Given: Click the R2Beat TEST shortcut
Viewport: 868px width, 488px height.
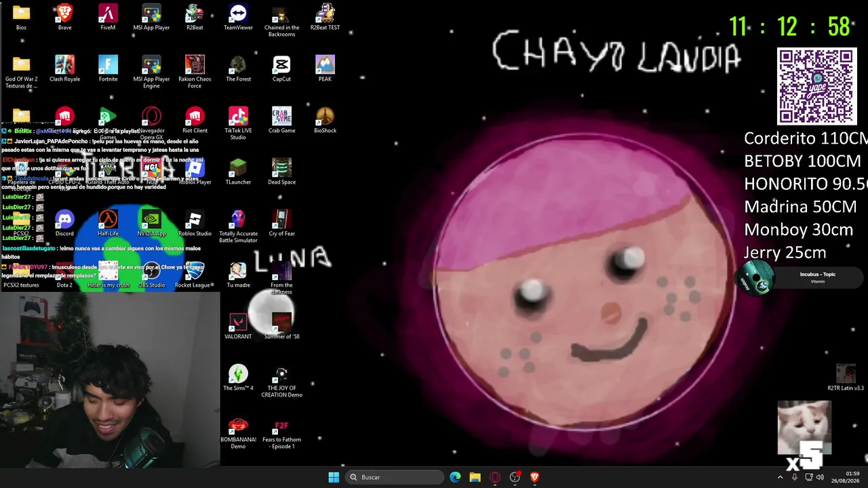Looking at the screenshot, I should [x=325, y=17].
